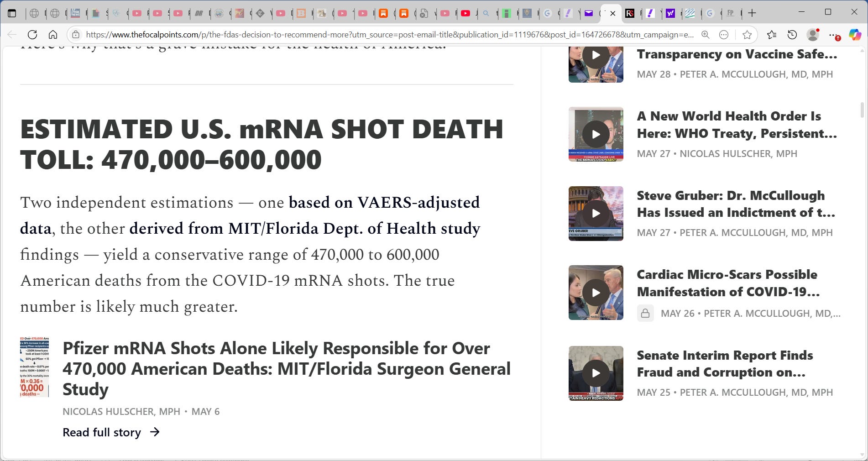The image size is (868, 461).
Task: Switch to the DR tab
Action: point(199,13)
